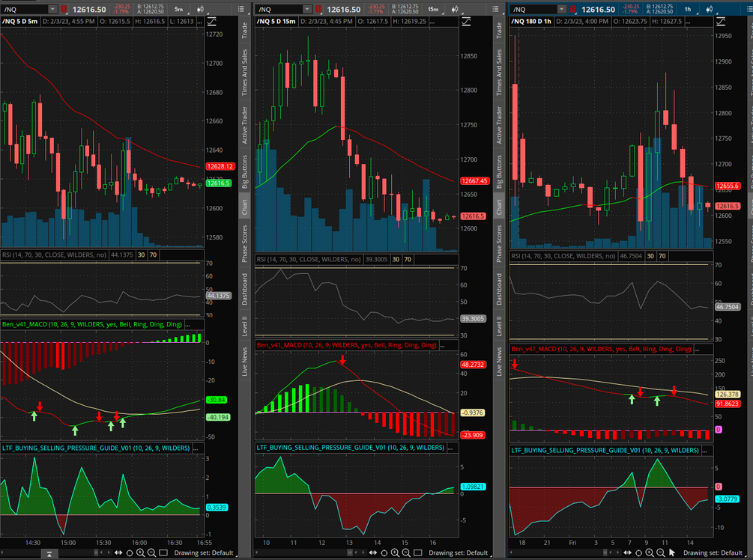Image resolution: width=753 pixels, height=560 pixels.
Task: Open drawing tools icon on 15m chart
Action: (466, 22)
